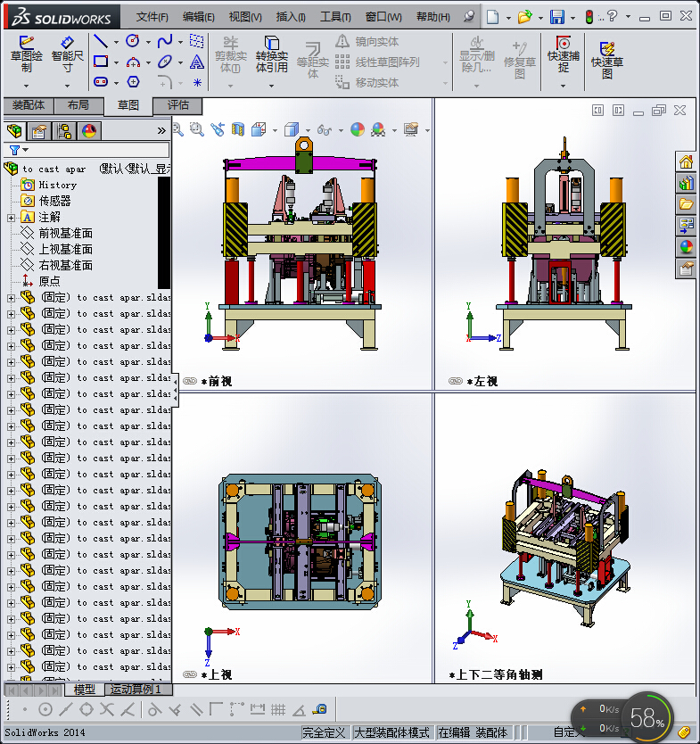Select the 智能尺寸 smart dimension tool
Screen dimensions: 700x744
pyautogui.click(x=68, y=54)
